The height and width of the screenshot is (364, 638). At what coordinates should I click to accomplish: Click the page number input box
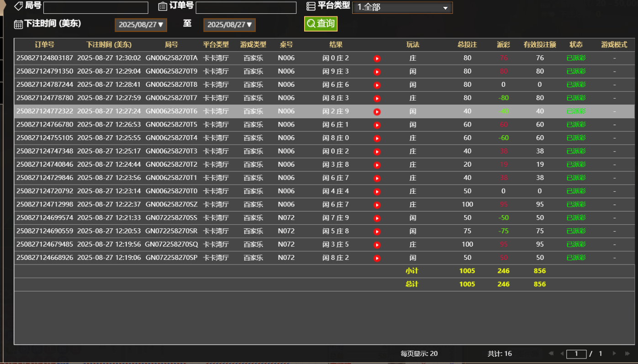point(576,354)
